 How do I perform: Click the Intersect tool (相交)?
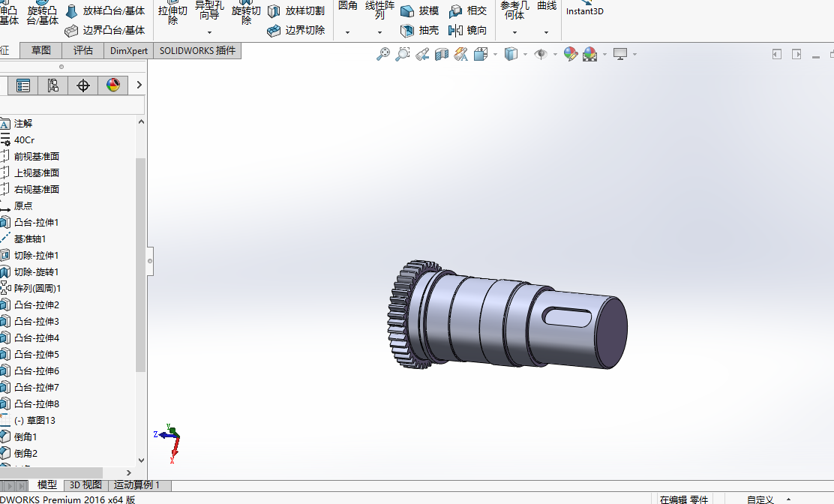(x=468, y=10)
